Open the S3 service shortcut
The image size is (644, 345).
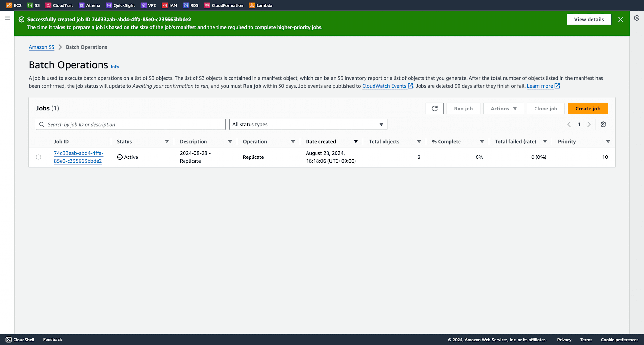(x=33, y=5)
